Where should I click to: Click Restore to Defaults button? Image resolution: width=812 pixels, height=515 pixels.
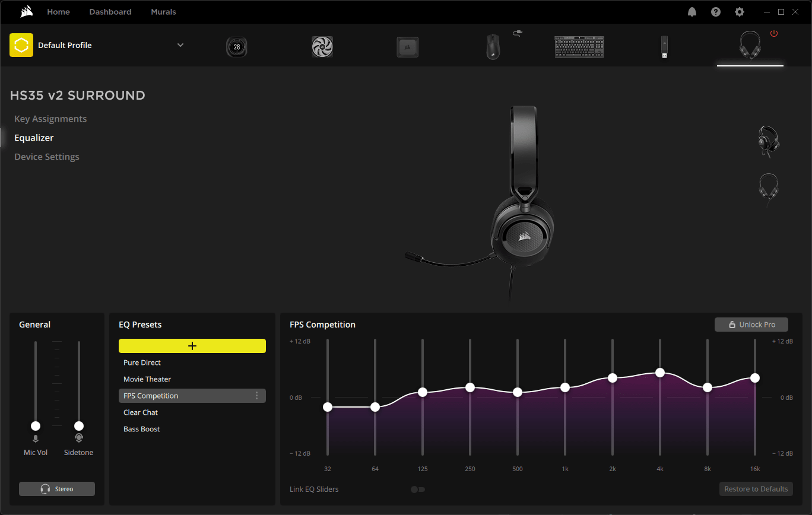click(x=756, y=489)
